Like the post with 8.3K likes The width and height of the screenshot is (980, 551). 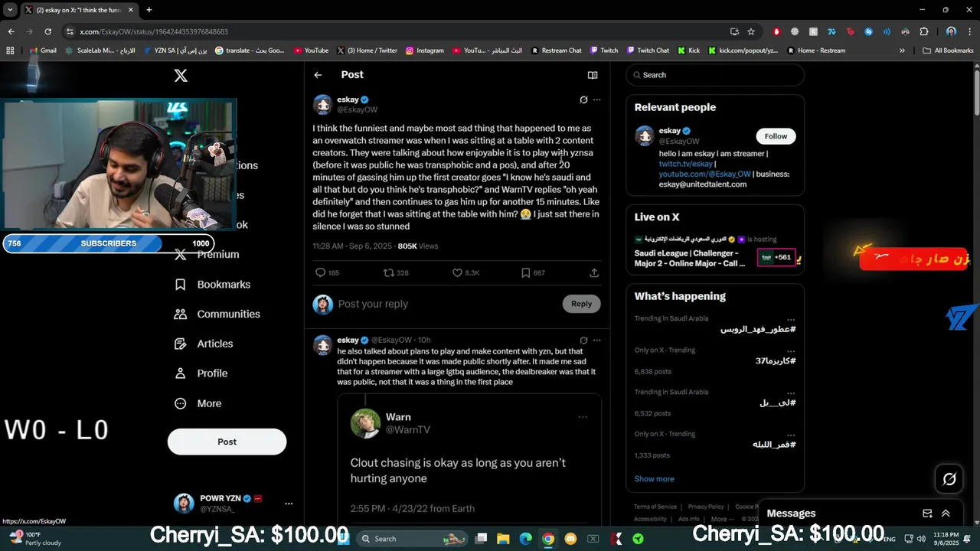pyautogui.click(x=457, y=272)
